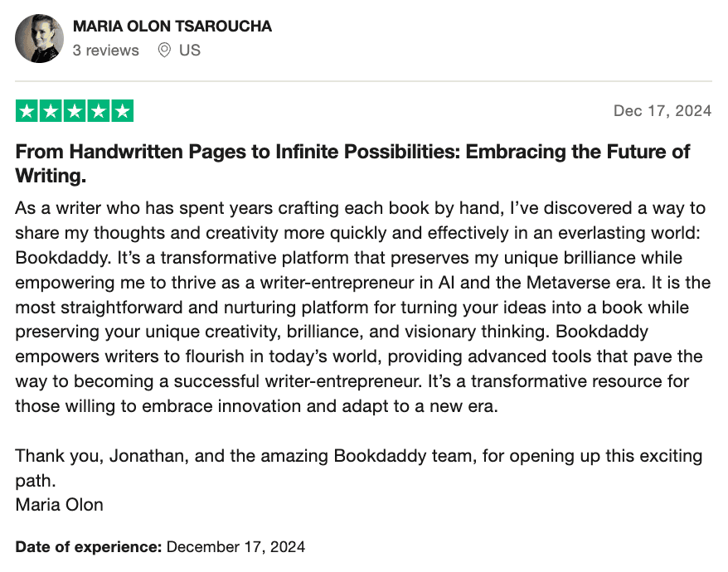Click the fourth green rating star
The width and height of the screenshot is (728, 572).
click(x=98, y=111)
